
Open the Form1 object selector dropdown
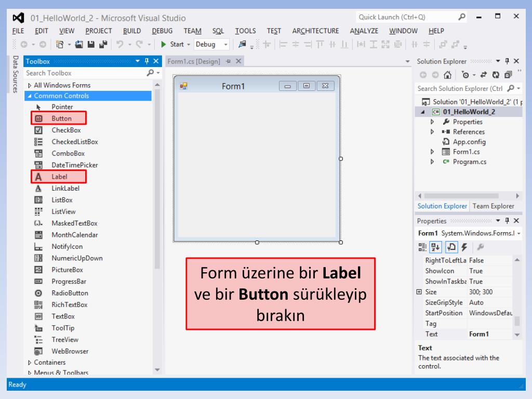click(x=518, y=233)
